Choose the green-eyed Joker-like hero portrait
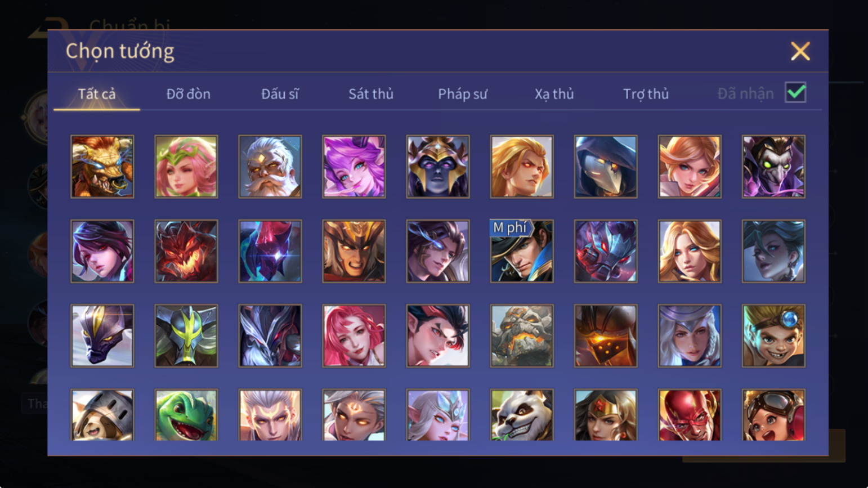The width and height of the screenshot is (868, 488). [x=773, y=167]
